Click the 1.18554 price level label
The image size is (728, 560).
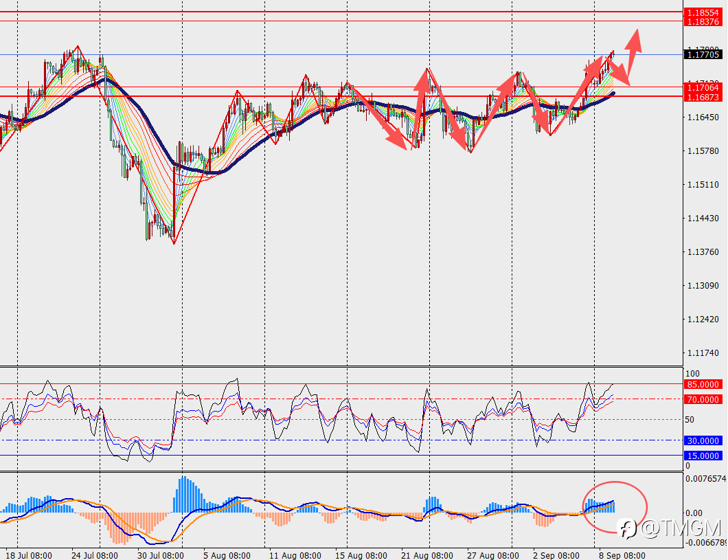pos(703,13)
